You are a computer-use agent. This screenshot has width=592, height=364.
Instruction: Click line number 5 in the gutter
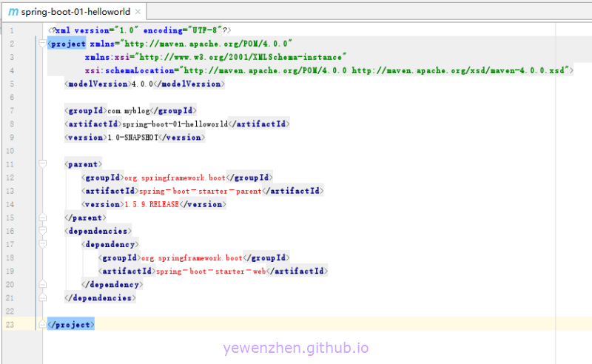pos(11,84)
